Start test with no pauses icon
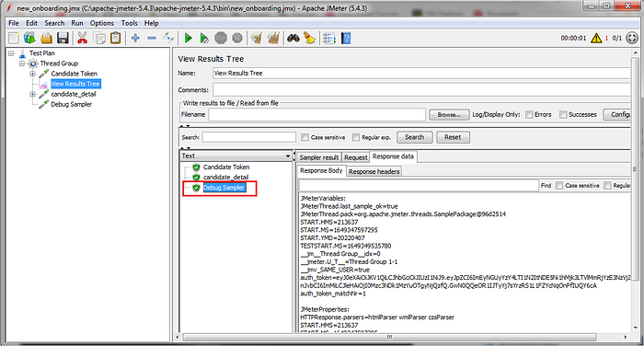The height and width of the screenshot is (346, 644). click(x=204, y=39)
